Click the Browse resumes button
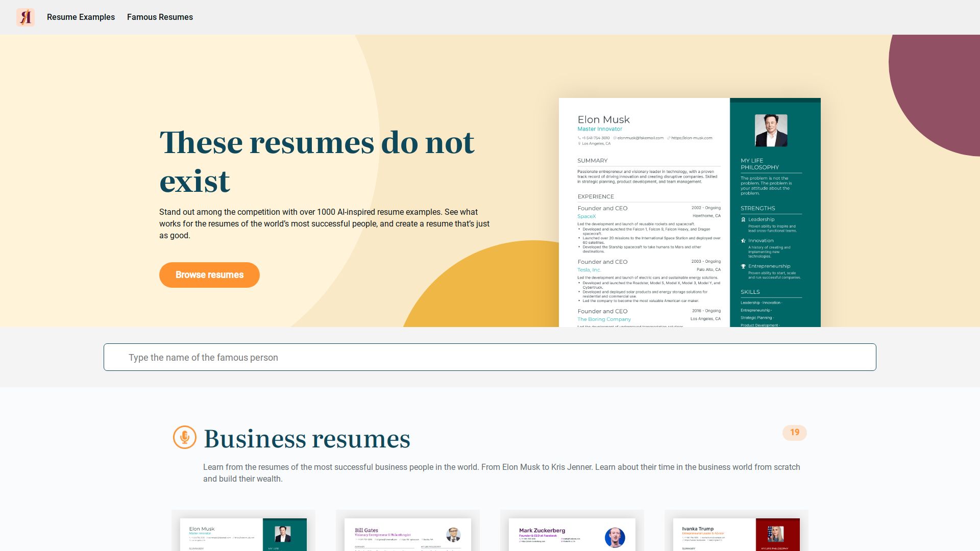 click(x=209, y=274)
